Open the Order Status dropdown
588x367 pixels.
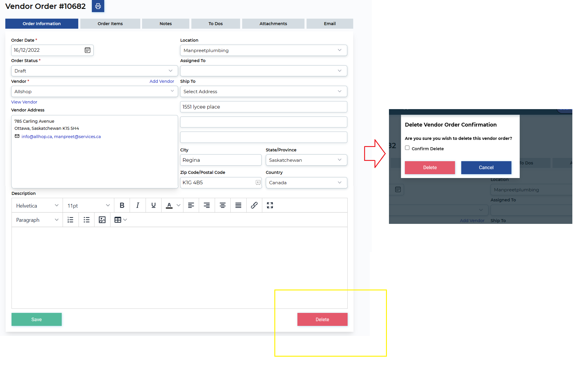point(94,71)
